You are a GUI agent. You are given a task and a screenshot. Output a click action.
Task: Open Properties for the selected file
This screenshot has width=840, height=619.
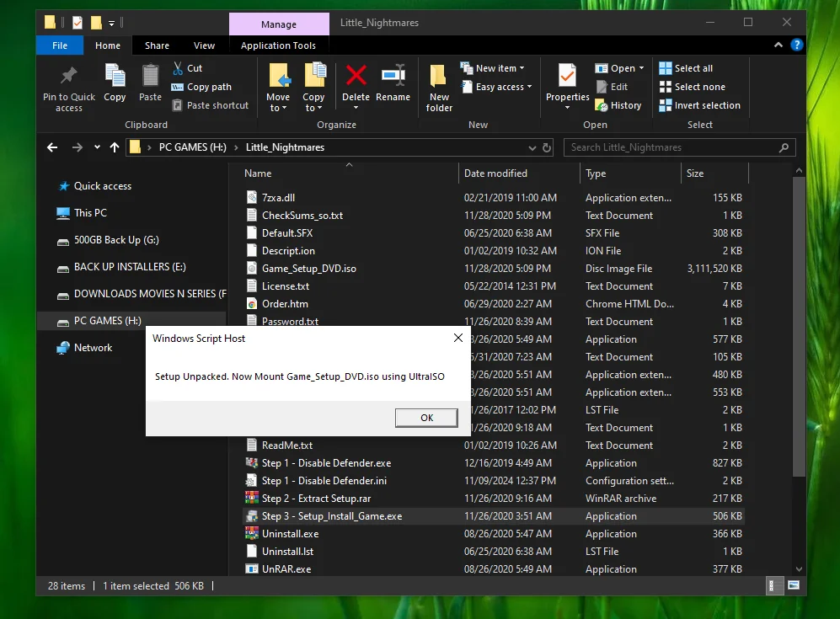(x=567, y=86)
